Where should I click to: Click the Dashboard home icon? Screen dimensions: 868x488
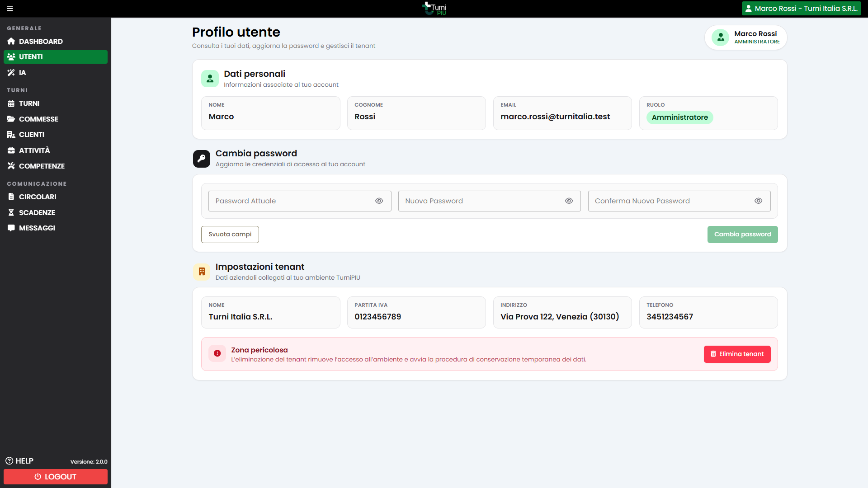[x=11, y=41]
